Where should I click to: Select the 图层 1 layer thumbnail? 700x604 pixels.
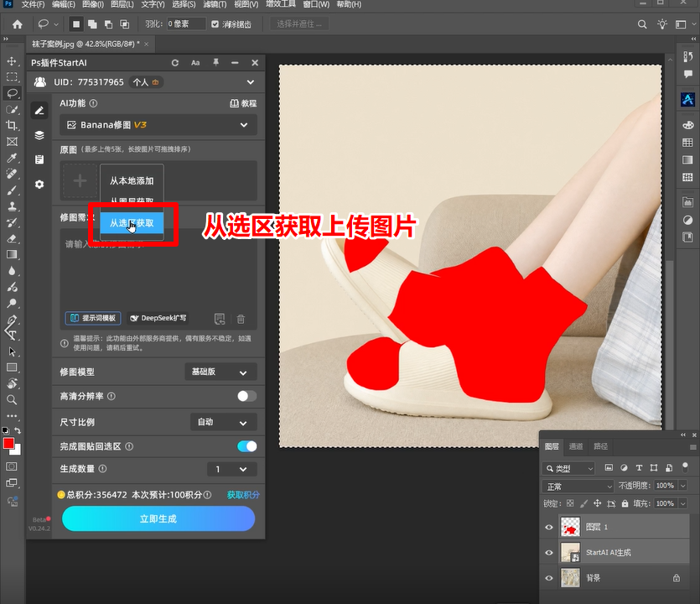pos(570,527)
